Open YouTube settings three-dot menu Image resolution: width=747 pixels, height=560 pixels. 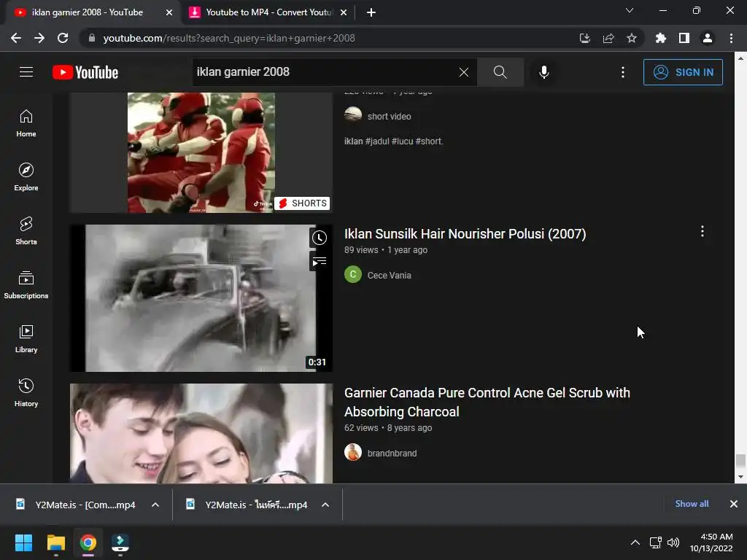pyautogui.click(x=623, y=72)
